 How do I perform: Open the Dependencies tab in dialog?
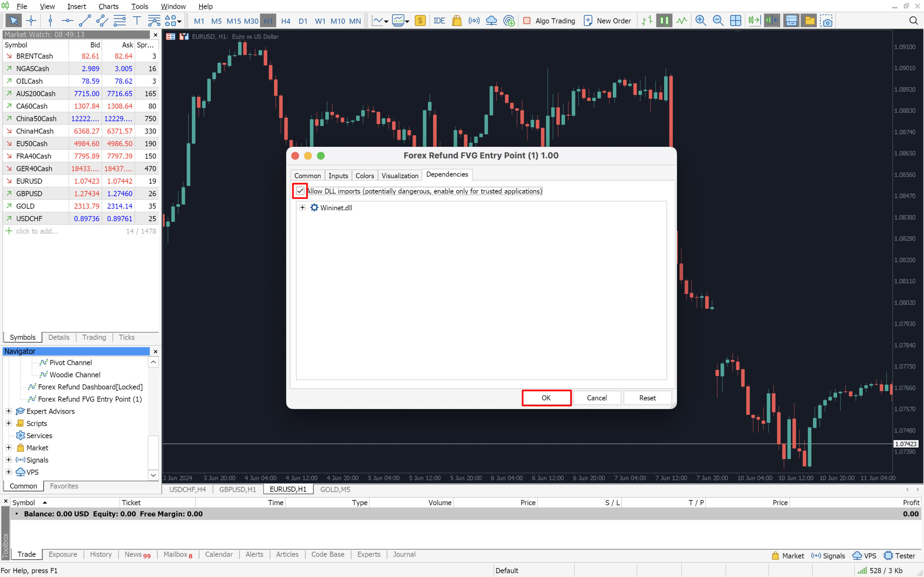446,174
